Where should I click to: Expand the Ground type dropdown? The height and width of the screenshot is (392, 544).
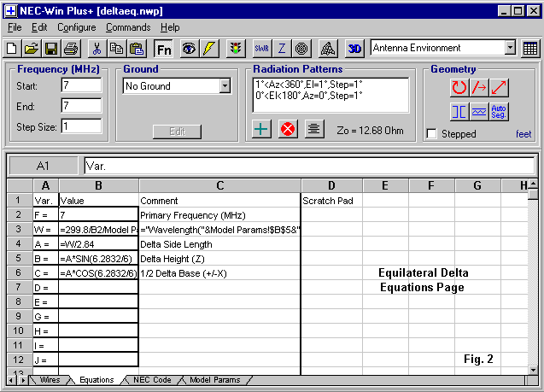(x=225, y=86)
